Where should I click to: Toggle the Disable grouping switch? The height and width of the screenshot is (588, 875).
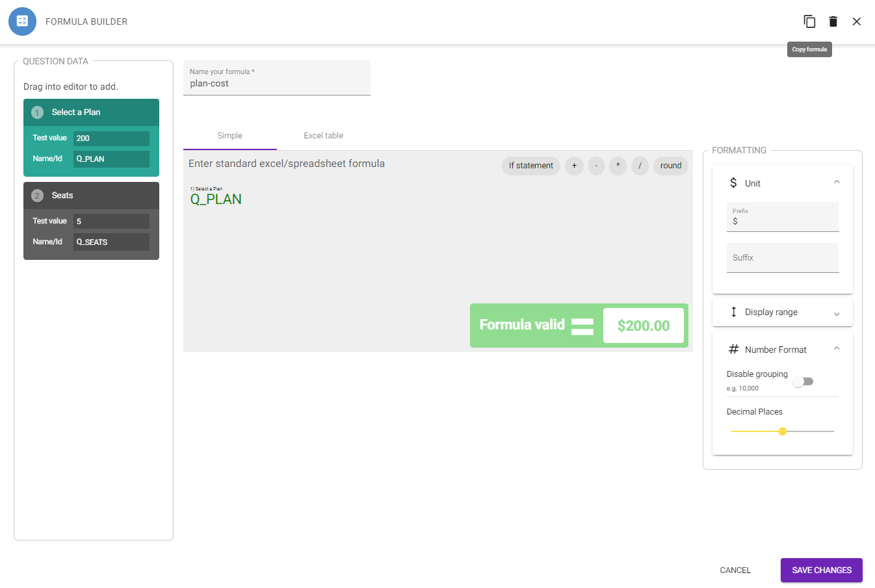[803, 381]
